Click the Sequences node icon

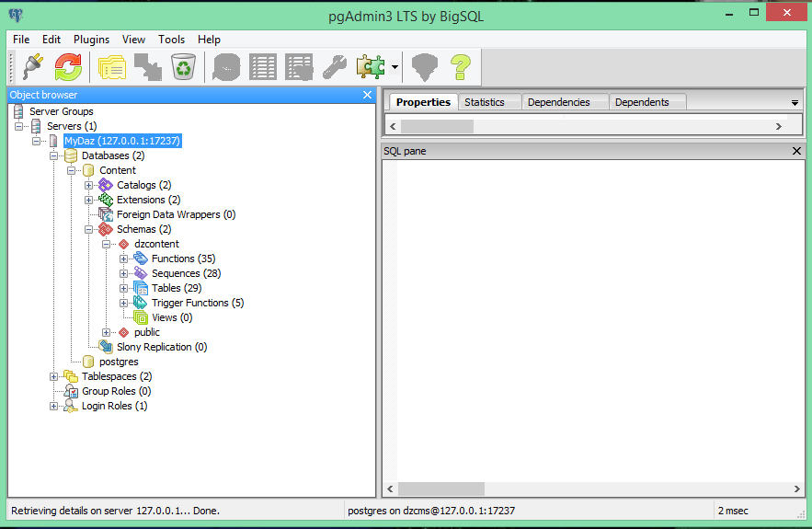(x=141, y=273)
